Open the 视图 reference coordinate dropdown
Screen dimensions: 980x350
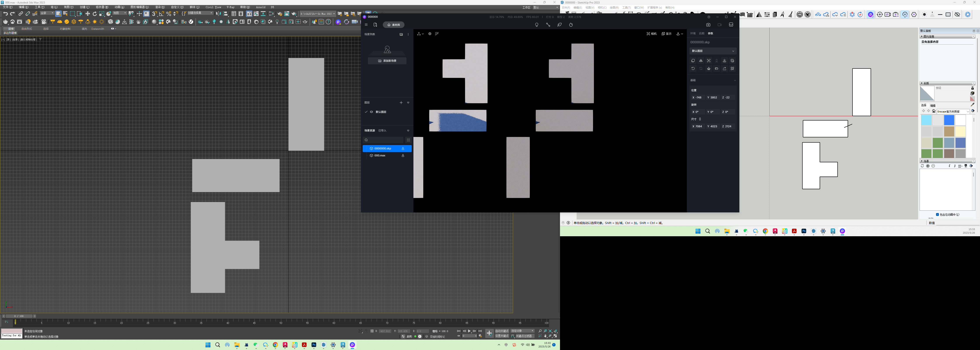(x=119, y=13)
